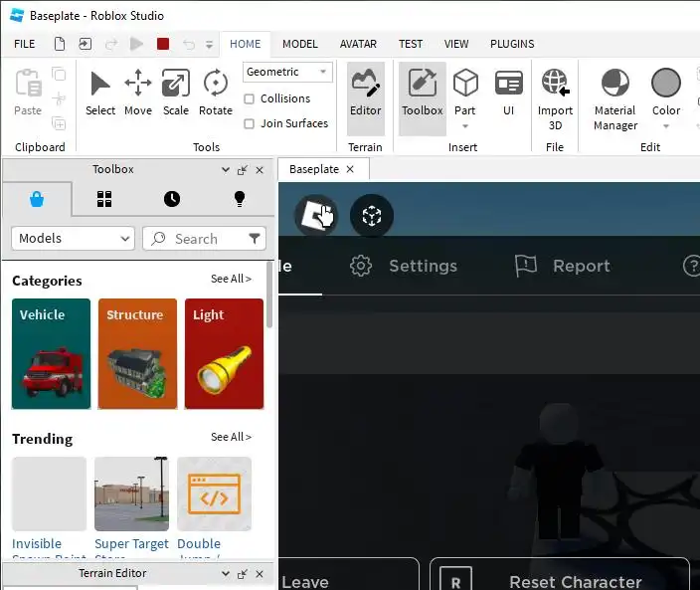Image resolution: width=700 pixels, height=590 pixels.
Task: Toggle the Toolbox button in ribbon
Action: pyautogui.click(x=423, y=98)
